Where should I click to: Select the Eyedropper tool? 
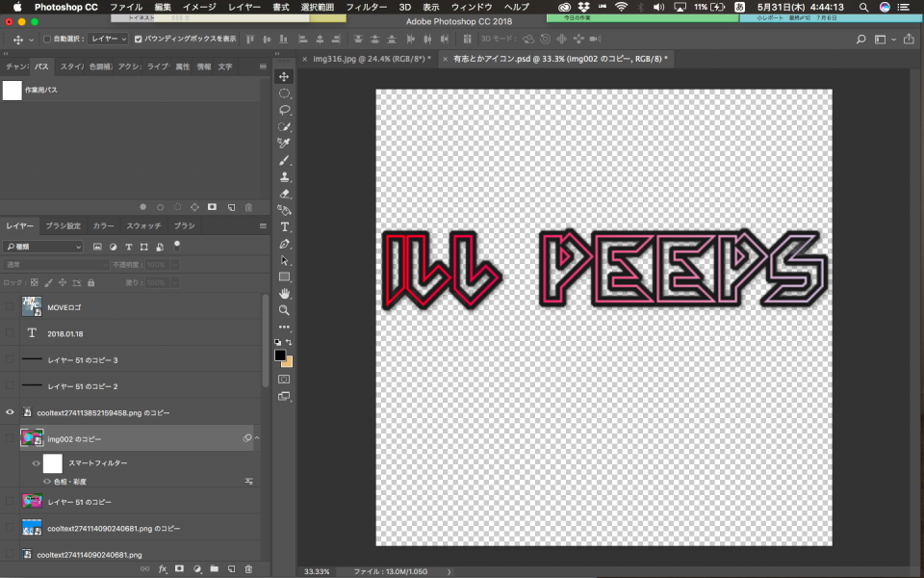click(x=285, y=144)
